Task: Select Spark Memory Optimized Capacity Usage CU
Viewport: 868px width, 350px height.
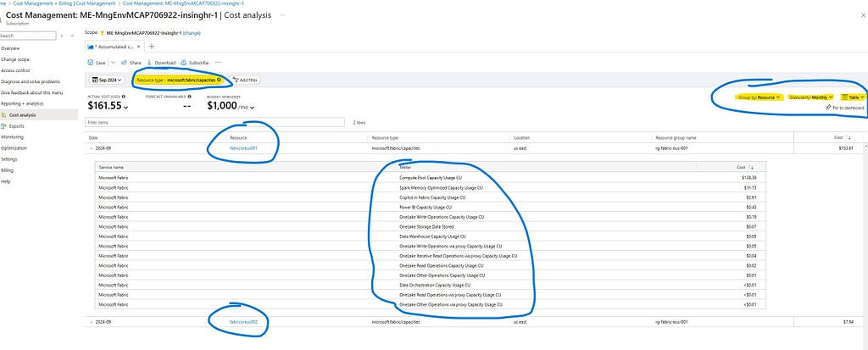Action: [430, 188]
